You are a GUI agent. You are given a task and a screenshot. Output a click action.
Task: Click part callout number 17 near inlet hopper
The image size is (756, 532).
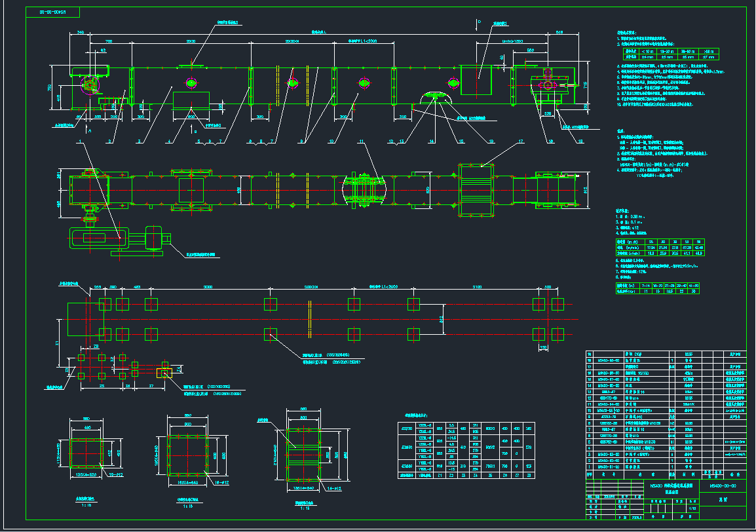pyautogui.click(x=521, y=142)
